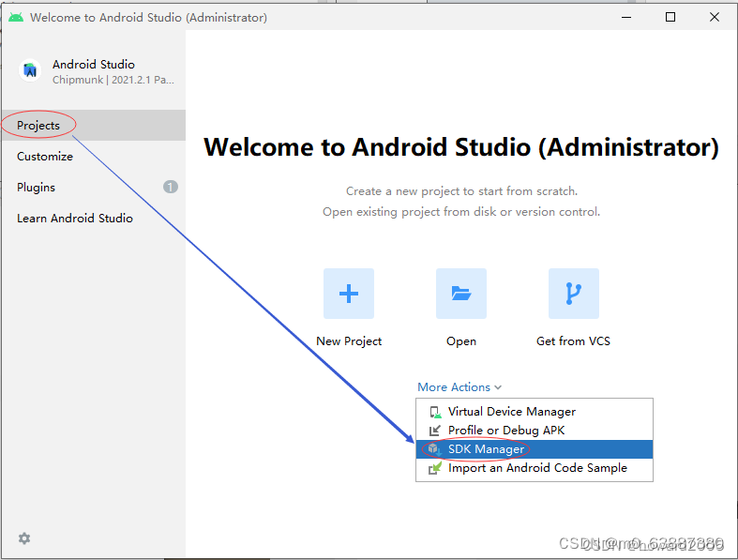Open the settings gear in the sidebar

pyautogui.click(x=24, y=538)
